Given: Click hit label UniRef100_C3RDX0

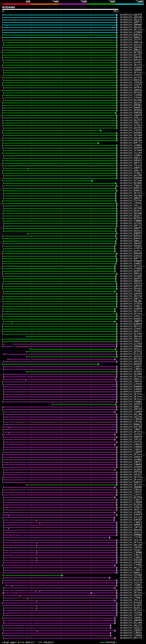Looking at the screenshot, I should coord(131,369).
